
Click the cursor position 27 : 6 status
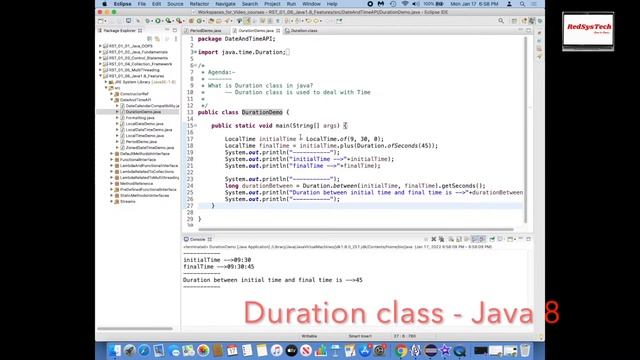[405, 336]
